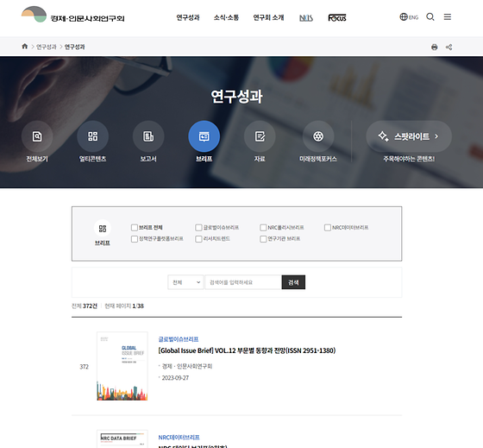The image size is (483, 448).
Task: Open the hamburger menu icon
Action: [448, 17]
